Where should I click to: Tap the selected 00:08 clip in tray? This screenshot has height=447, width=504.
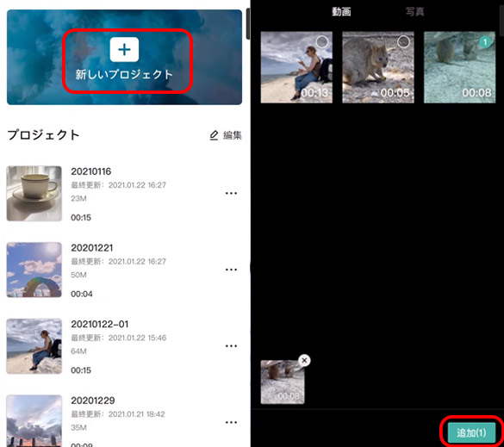point(283,382)
